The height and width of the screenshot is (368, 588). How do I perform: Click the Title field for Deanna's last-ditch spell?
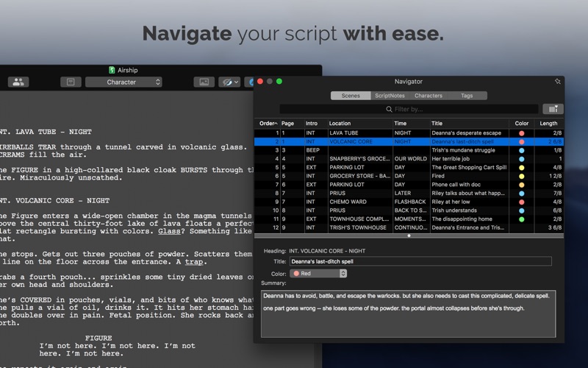pos(420,261)
